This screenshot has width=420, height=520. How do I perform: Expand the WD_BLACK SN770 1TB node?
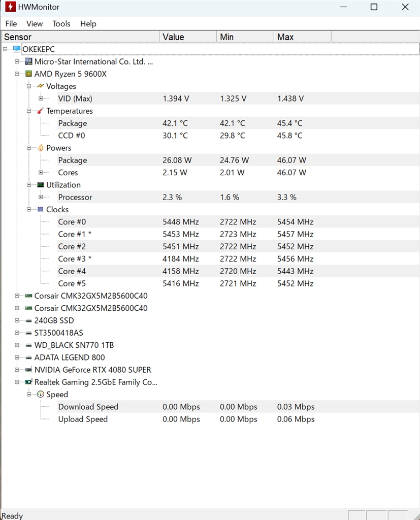[17, 345]
